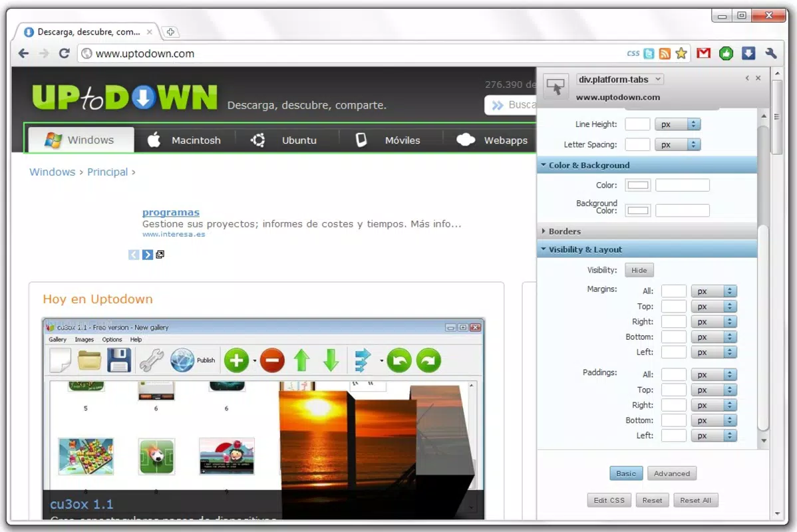Collapse the Color & Background section
The image size is (797, 532).
tap(647, 165)
